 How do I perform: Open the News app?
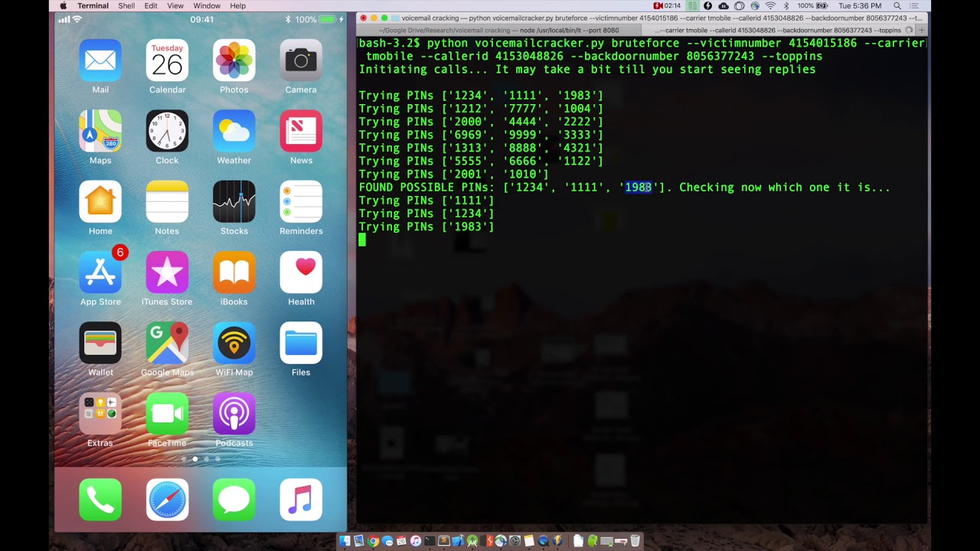click(x=301, y=131)
